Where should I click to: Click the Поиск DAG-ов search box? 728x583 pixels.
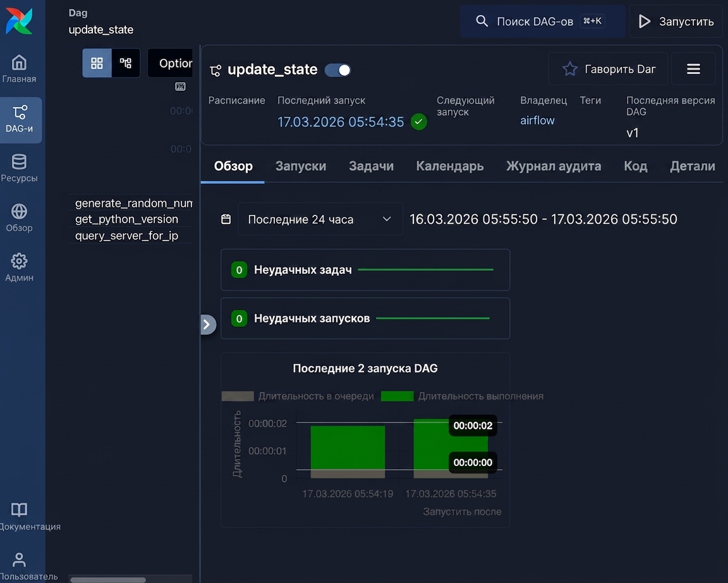coord(542,21)
